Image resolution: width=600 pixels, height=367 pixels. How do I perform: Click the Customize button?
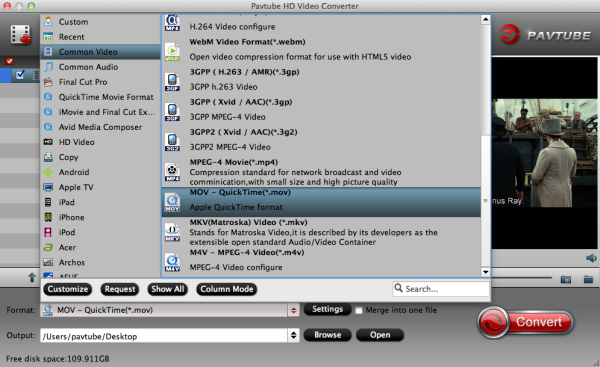68,289
